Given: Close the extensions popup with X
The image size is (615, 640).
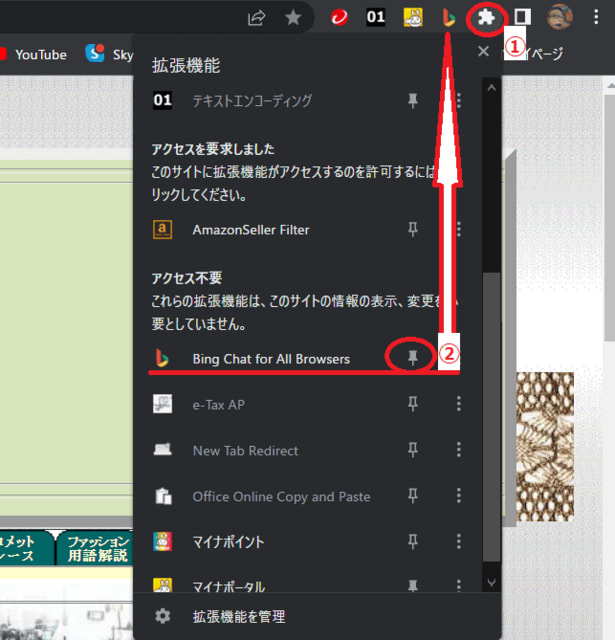Looking at the screenshot, I should click(483, 51).
